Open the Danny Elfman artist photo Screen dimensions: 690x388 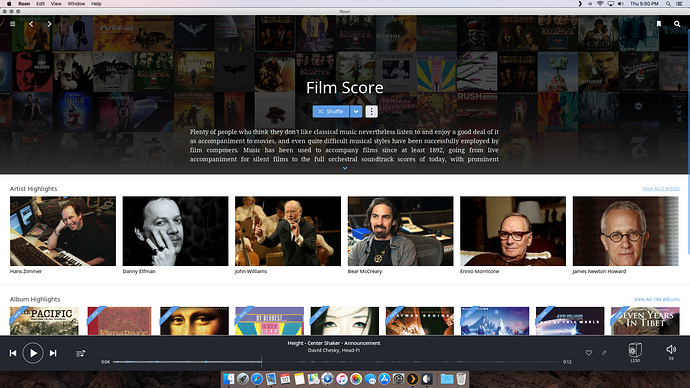pos(176,231)
